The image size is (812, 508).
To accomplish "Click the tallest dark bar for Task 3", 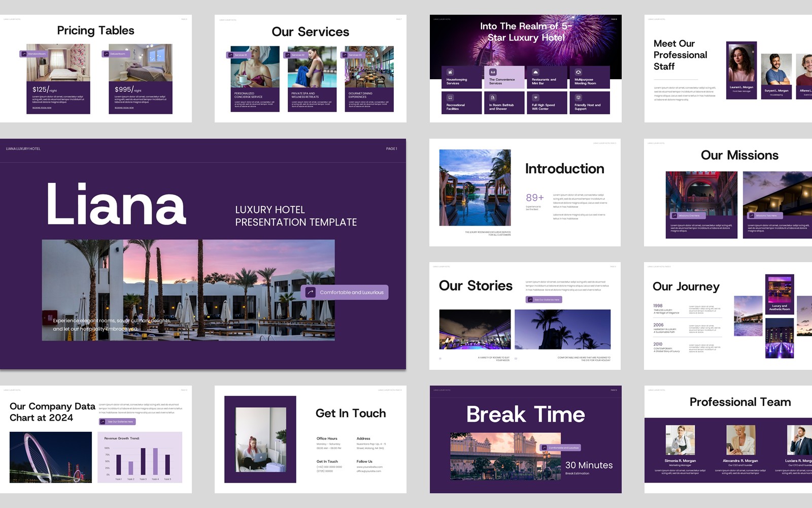I will (x=143, y=461).
